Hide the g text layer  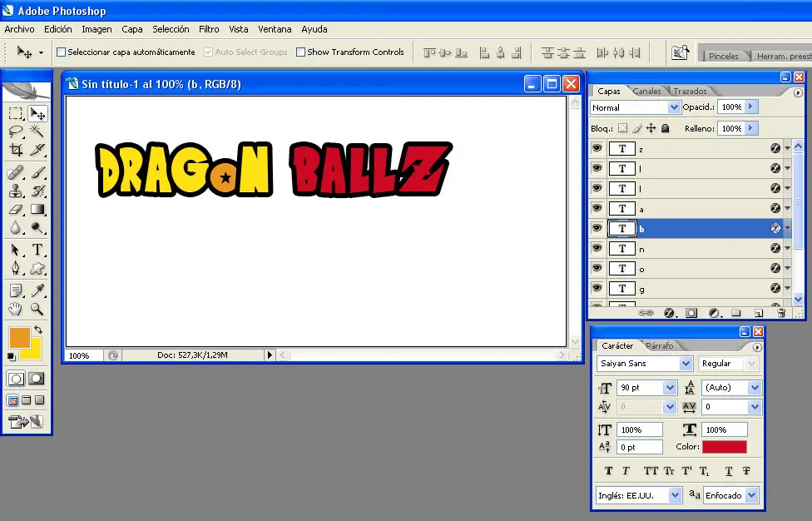coord(597,288)
